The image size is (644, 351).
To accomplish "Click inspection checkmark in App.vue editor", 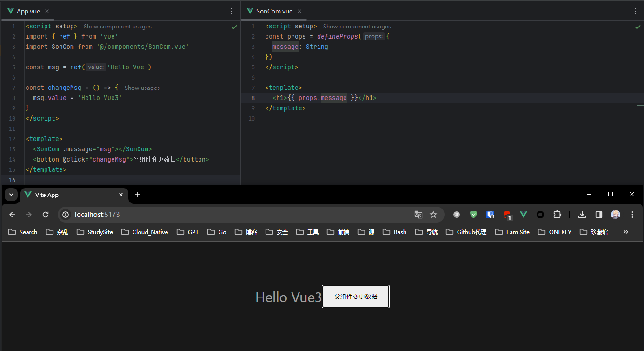I will coord(234,27).
